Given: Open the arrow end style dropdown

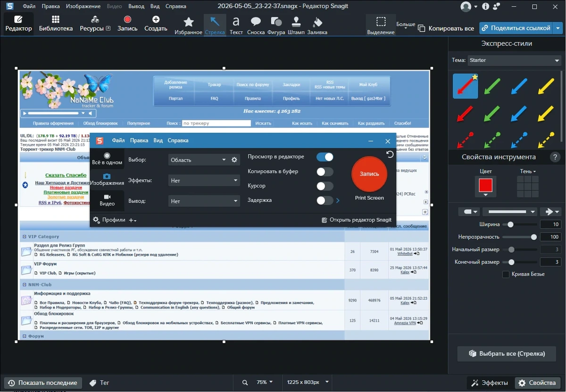Looking at the screenshot, I should coord(550,212).
